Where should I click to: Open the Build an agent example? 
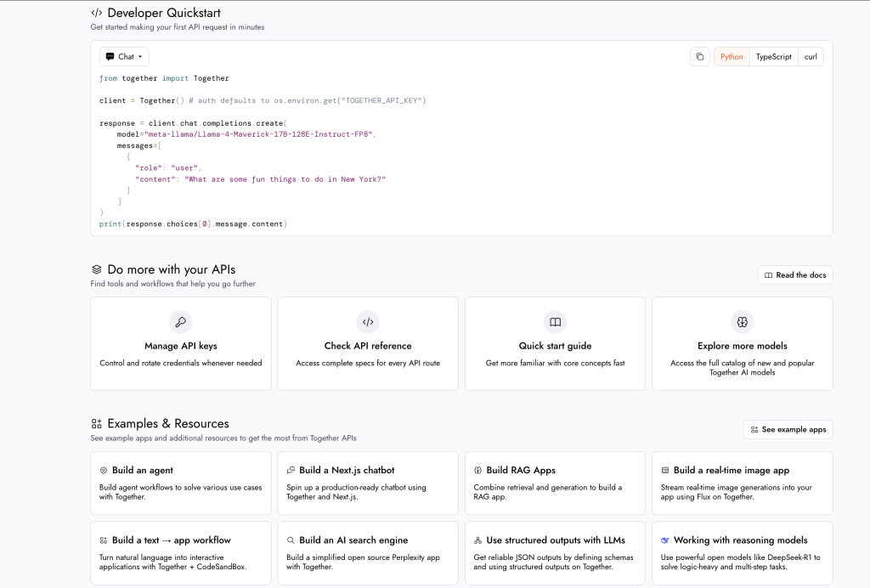click(181, 483)
